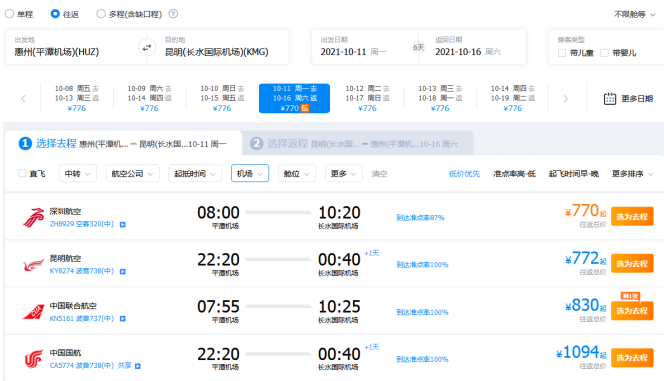Image resolution: width=664 pixels, height=381 pixels.
Task: Open calendar icon for more dates
Action: (x=610, y=99)
